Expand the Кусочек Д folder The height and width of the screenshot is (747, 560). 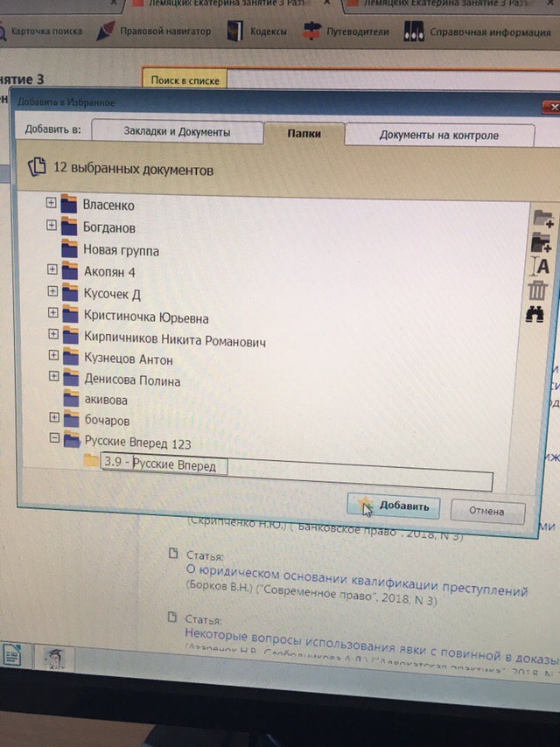tap(52, 291)
